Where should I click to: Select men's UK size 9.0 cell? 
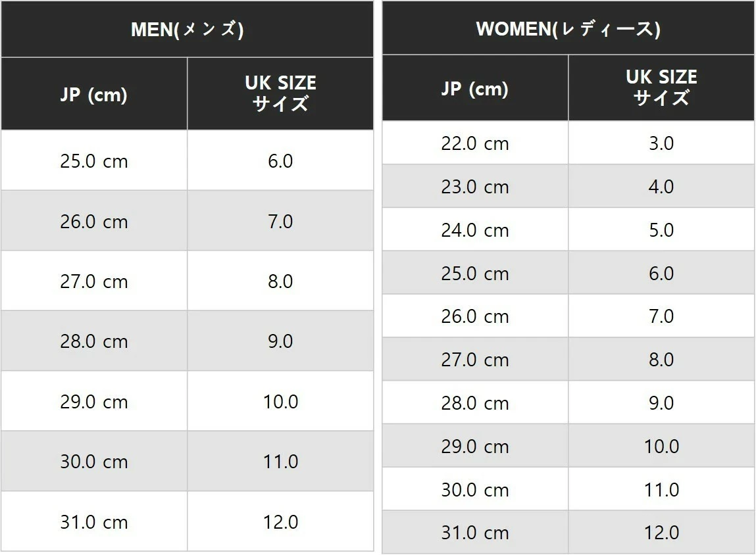(x=280, y=341)
